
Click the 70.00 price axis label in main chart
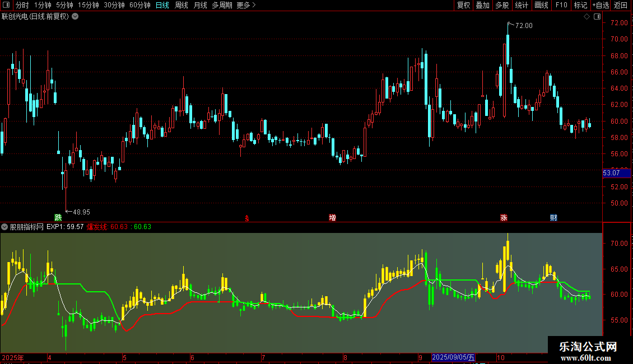(x=619, y=39)
